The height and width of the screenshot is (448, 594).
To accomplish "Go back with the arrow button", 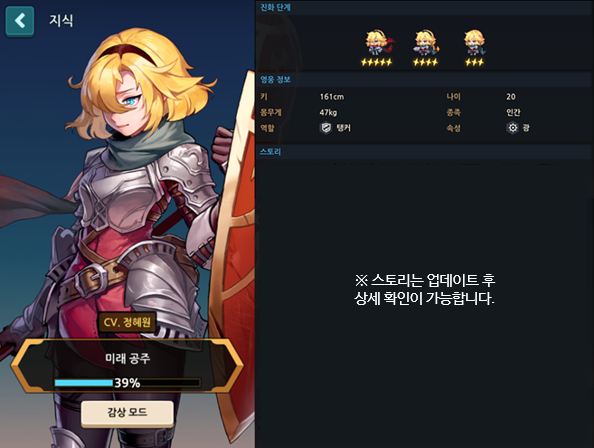I will point(20,21).
